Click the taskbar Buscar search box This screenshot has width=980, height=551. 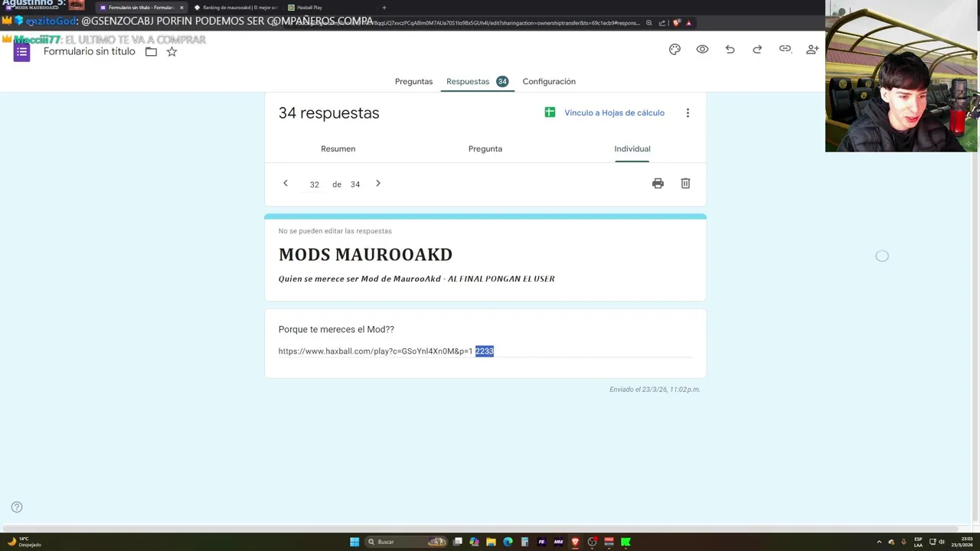point(406,542)
